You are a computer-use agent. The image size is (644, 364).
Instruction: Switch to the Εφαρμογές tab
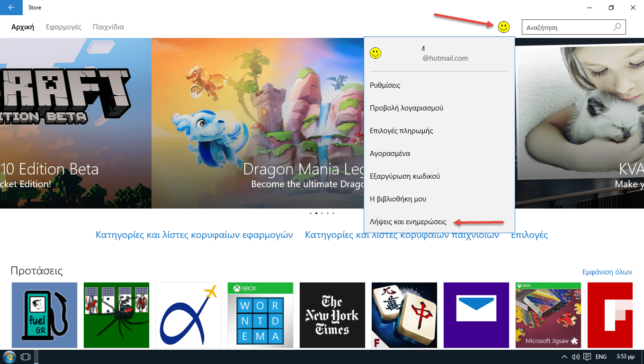pyautogui.click(x=63, y=27)
